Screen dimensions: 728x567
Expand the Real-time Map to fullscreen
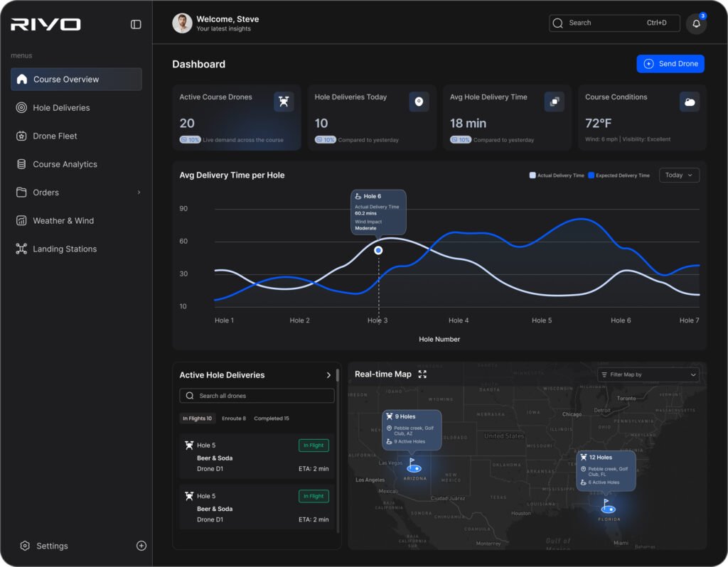(x=422, y=374)
